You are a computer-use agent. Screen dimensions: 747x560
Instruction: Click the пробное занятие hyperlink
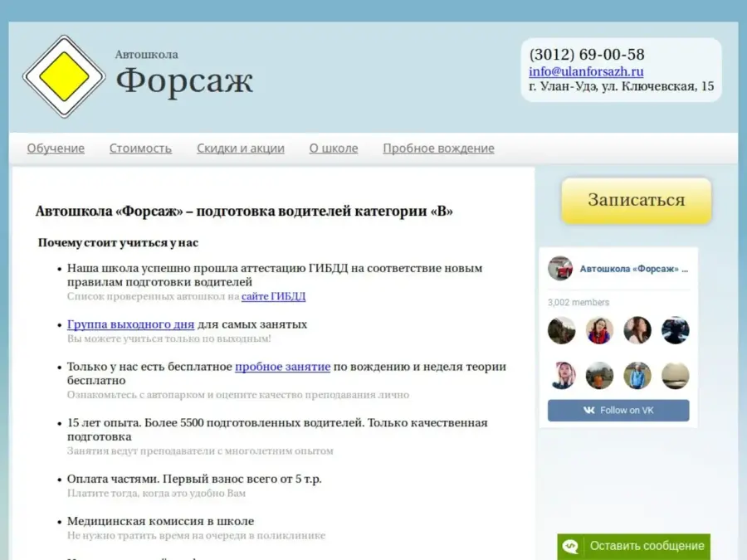282,367
